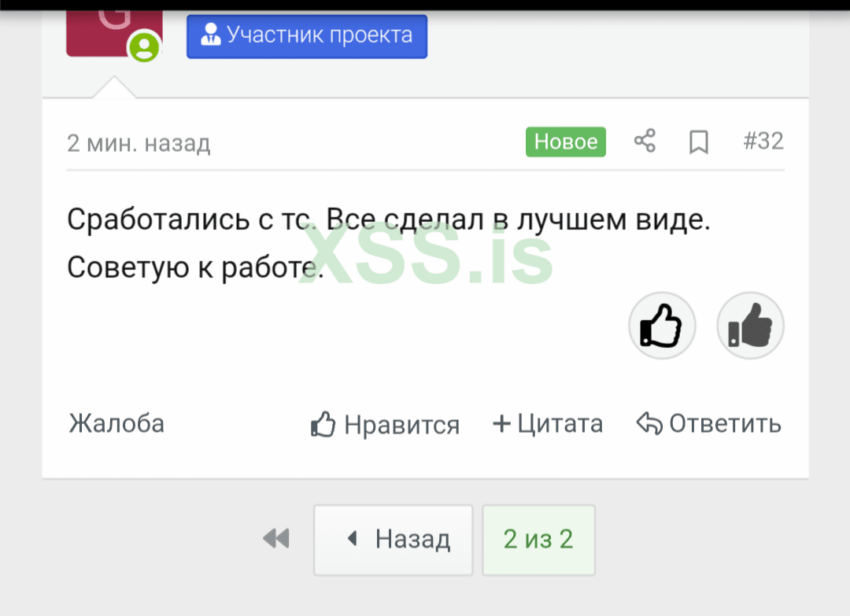
Task: Toggle the Новое status badge
Action: [565, 142]
